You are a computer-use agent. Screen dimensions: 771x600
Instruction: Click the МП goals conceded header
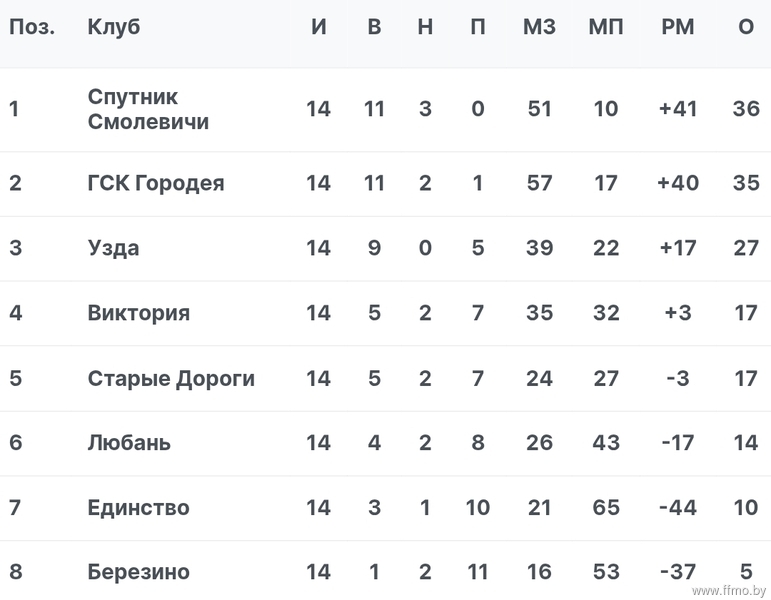606,27
